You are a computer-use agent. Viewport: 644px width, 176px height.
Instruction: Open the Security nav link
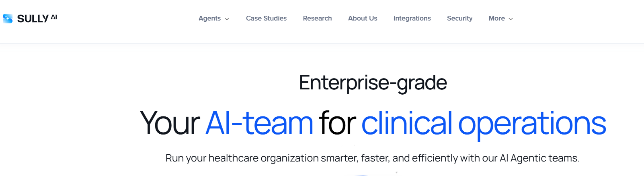(x=459, y=19)
